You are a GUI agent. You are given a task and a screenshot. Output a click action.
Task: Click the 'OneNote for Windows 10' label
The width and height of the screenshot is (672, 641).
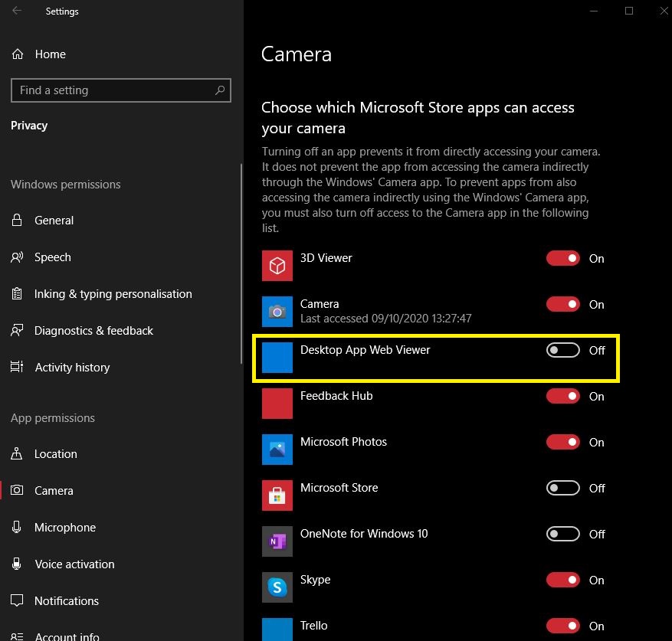[x=364, y=534]
